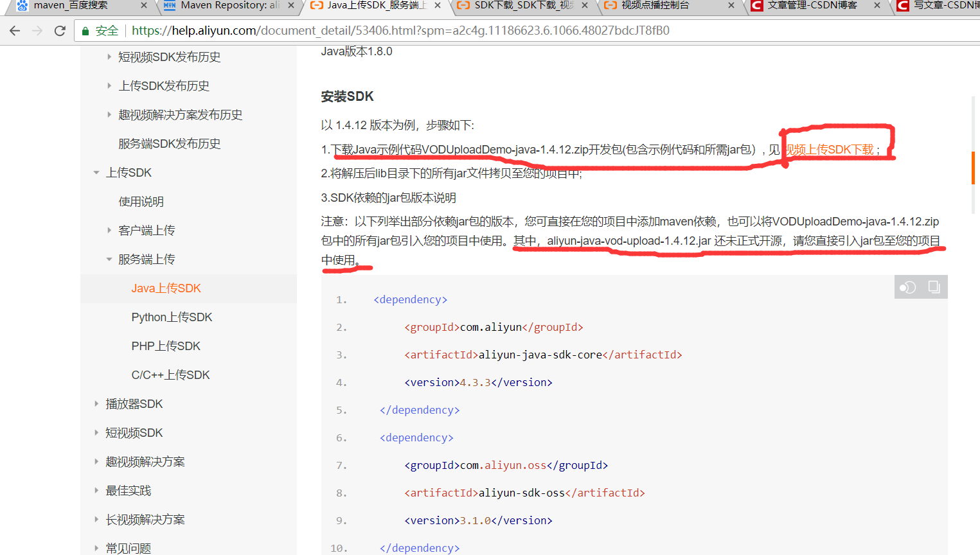The width and height of the screenshot is (980, 555).
Task: Expand 播放器SDK arrow
Action: click(96, 403)
